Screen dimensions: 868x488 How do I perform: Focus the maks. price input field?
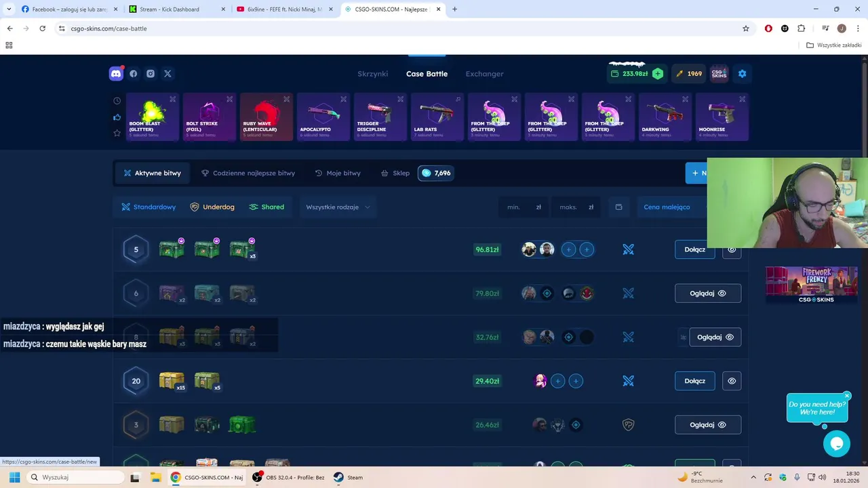click(576, 207)
